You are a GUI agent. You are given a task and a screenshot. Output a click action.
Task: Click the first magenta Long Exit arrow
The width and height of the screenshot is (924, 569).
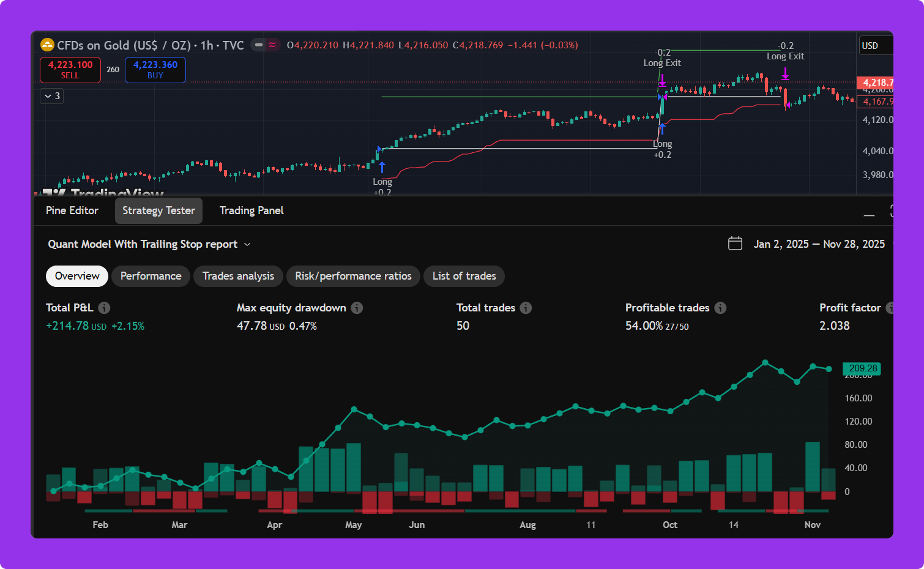pyautogui.click(x=662, y=80)
